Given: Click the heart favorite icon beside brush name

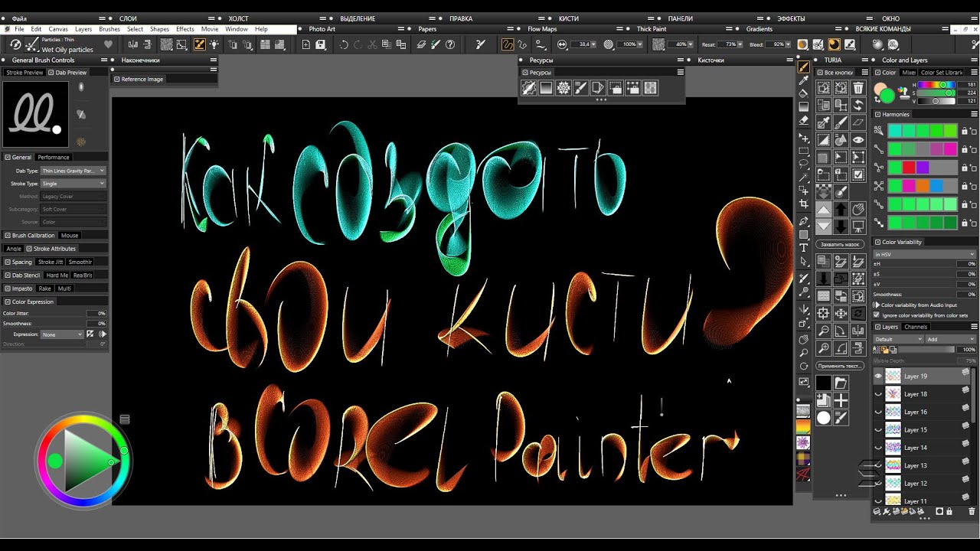Looking at the screenshot, I should [109, 44].
